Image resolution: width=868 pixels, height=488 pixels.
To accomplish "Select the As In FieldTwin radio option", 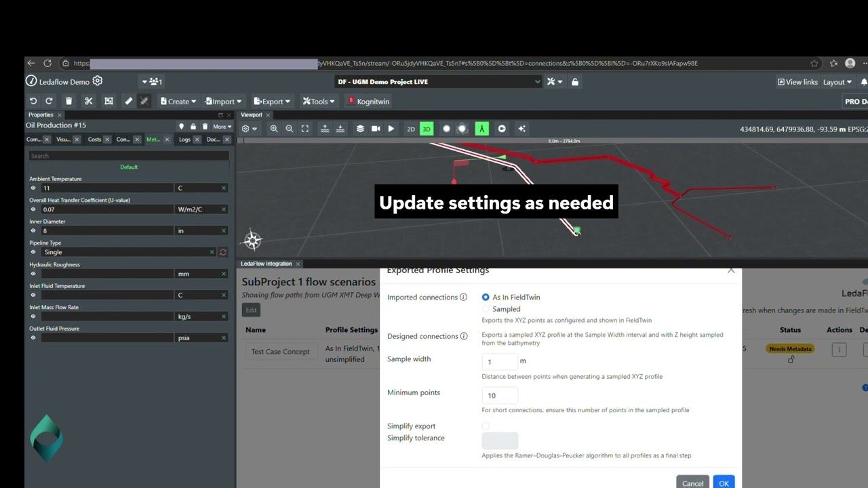I will pyautogui.click(x=486, y=297).
